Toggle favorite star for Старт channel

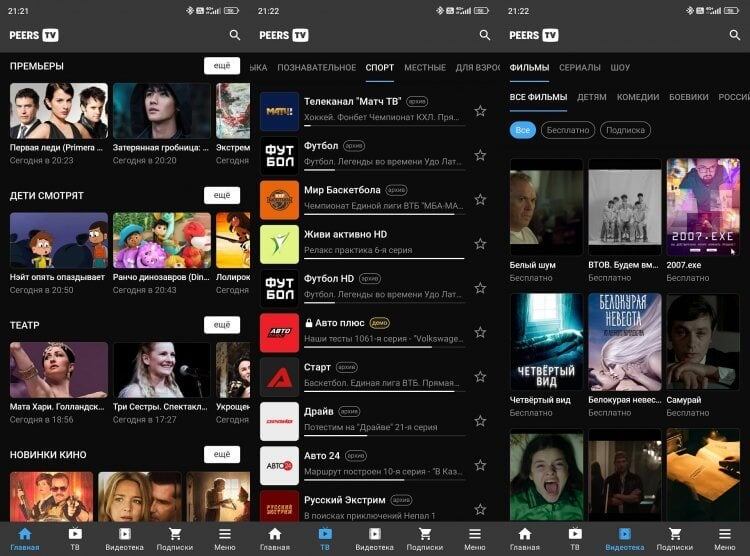(480, 377)
